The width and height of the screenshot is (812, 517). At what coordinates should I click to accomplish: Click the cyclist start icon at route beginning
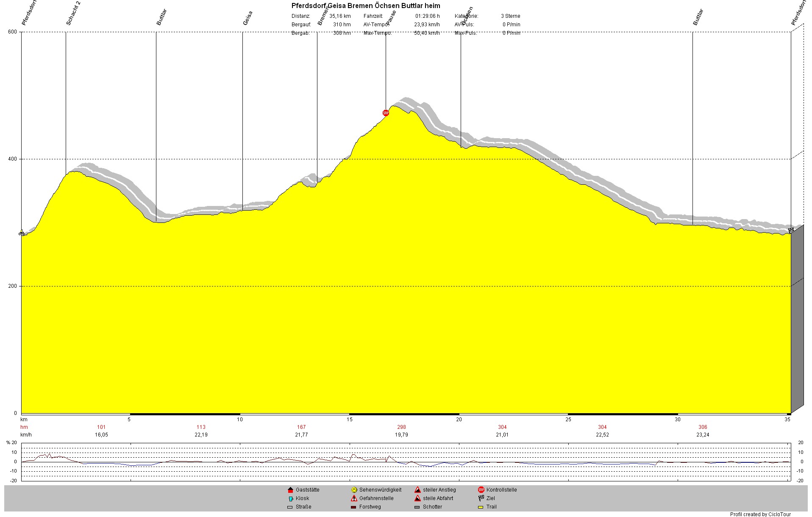[x=22, y=233]
